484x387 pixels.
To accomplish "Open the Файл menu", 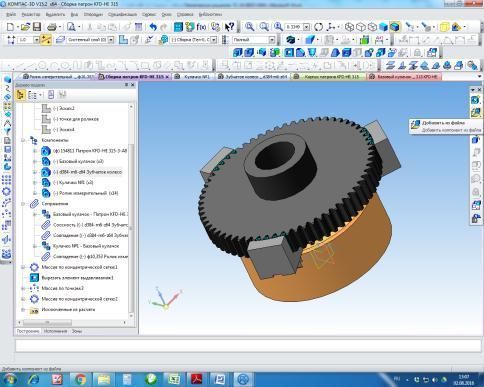I will point(11,15).
